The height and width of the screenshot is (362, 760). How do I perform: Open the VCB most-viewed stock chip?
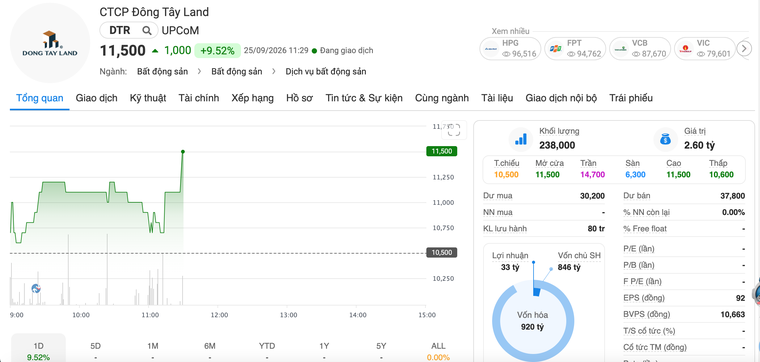pyautogui.click(x=640, y=48)
